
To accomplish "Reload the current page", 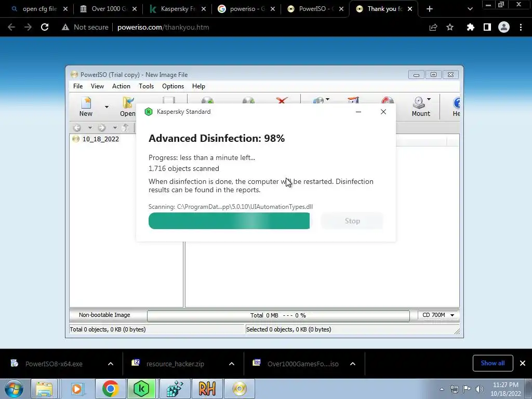I will pos(45,27).
